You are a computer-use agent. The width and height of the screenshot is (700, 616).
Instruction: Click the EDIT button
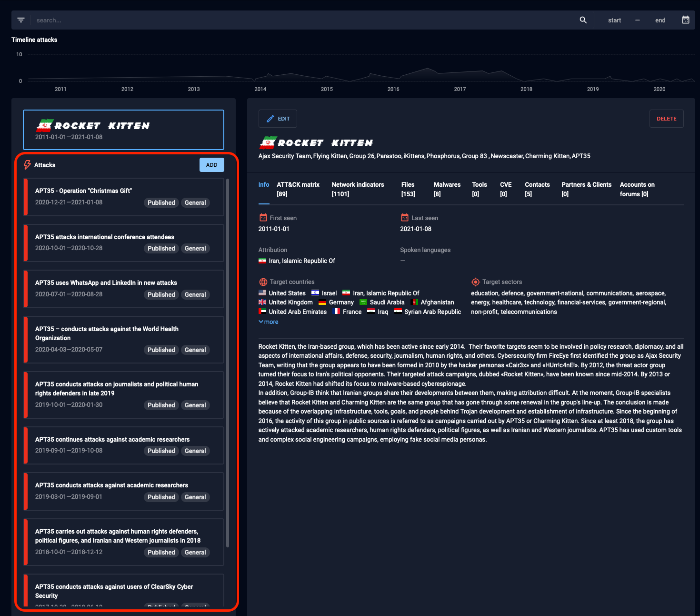click(x=278, y=119)
